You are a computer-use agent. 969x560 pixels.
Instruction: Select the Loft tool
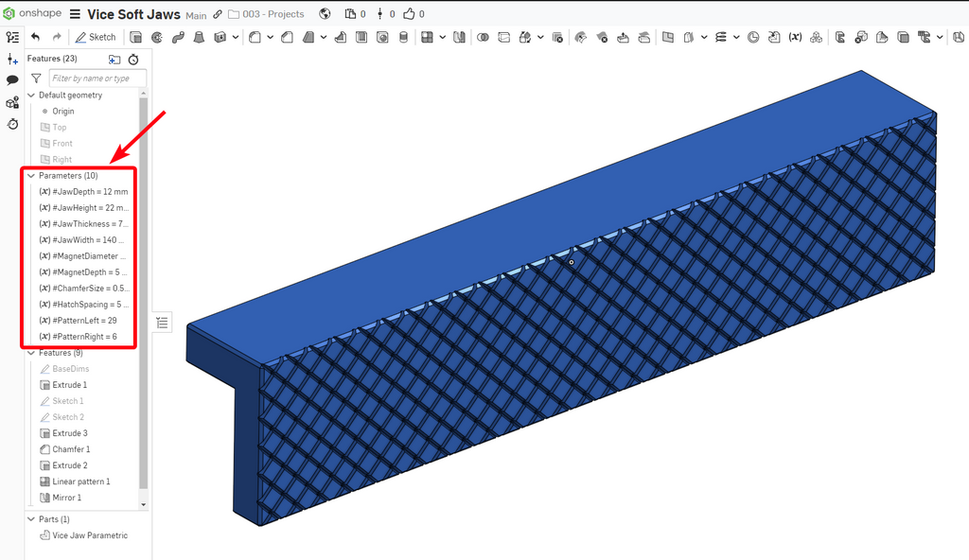tap(199, 37)
